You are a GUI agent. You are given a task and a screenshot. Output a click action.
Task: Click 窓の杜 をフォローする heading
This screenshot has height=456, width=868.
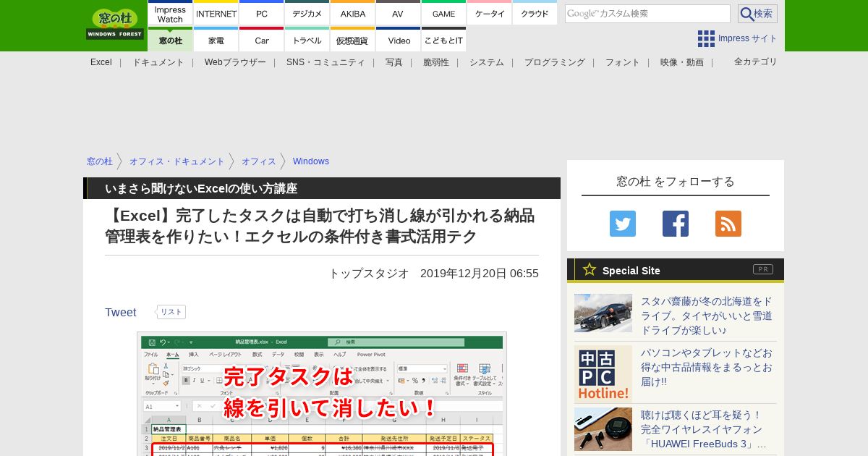(x=676, y=182)
